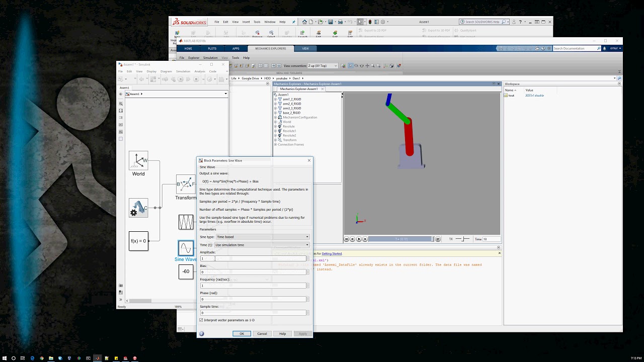
Task: Expand the MechanismConfiguration tree node
Action: coord(275,118)
